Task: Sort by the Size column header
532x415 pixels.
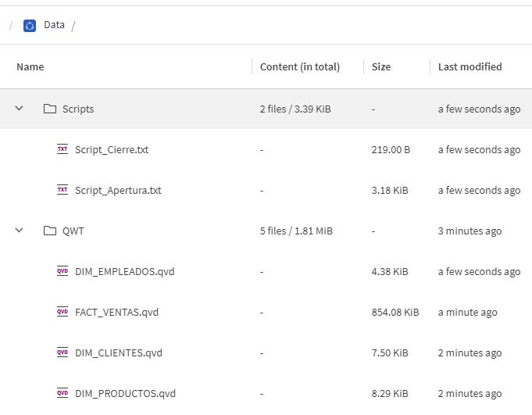Action: coord(381,67)
